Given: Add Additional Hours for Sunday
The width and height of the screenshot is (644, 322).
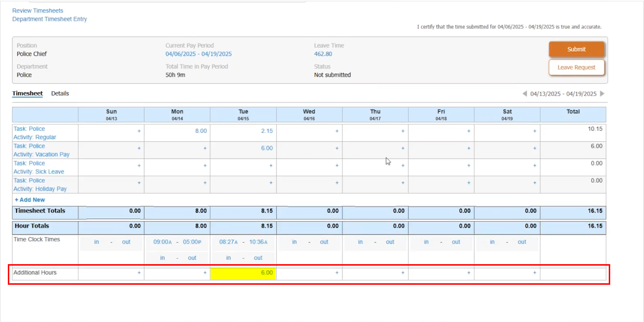Looking at the screenshot, I should point(139,272).
